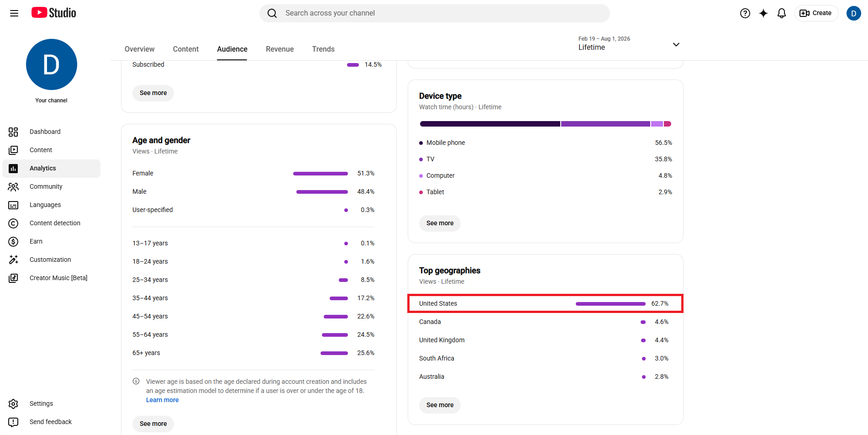The width and height of the screenshot is (868, 435).
Task: Click the Mobile phone segment of device bar
Action: pyautogui.click(x=490, y=124)
